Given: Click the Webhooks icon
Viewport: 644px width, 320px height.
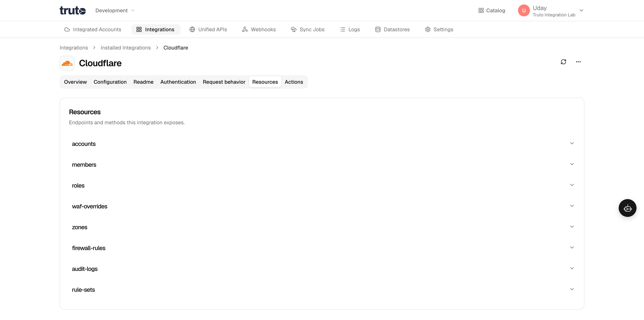Looking at the screenshot, I should click(245, 29).
